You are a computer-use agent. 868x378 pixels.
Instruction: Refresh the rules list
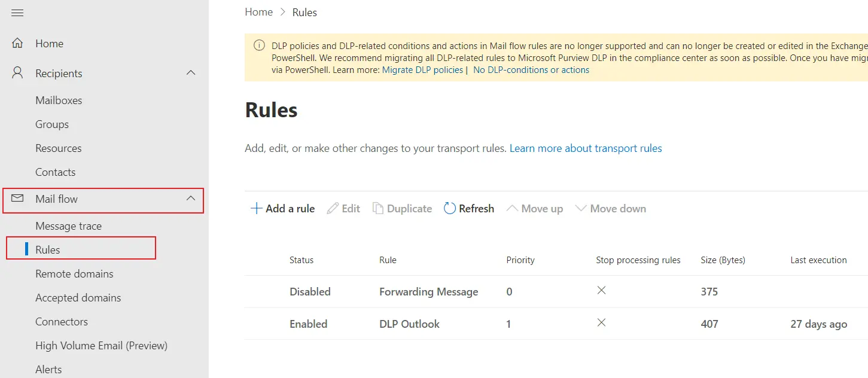(x=449, y=208)
